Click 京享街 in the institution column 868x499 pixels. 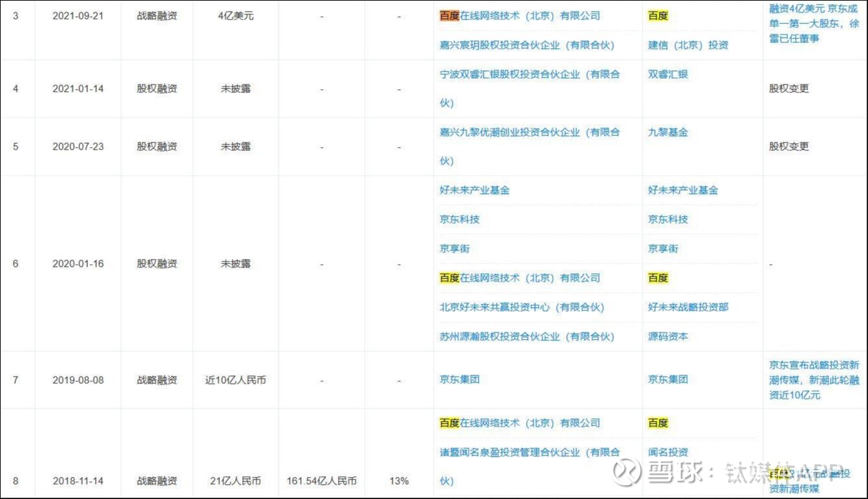(x=663, y=249)
